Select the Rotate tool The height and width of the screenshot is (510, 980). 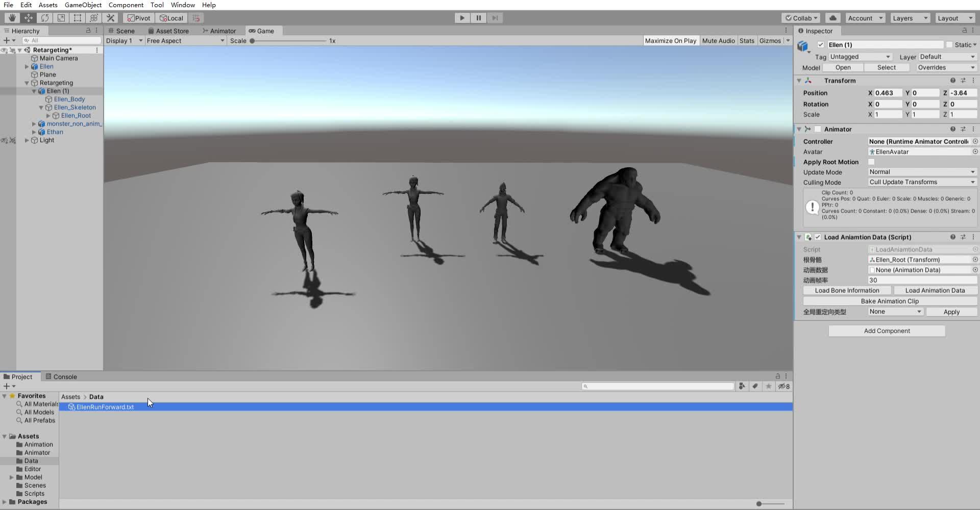click(45, 18)
